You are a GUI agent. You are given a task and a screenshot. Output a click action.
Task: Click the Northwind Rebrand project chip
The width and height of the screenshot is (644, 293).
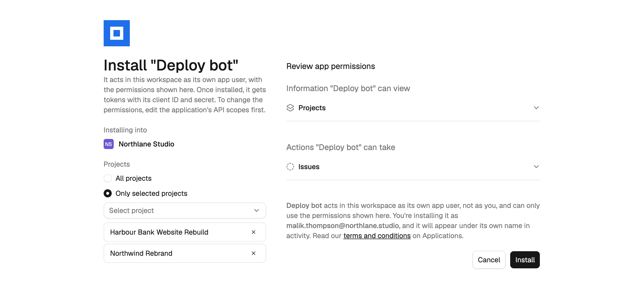point(185,253)
